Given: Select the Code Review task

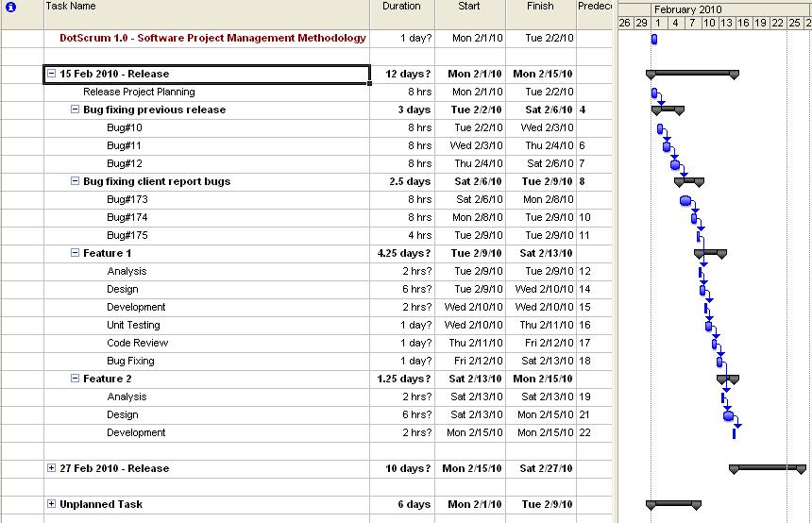Looking at the screenshot, I should point(137,343).
